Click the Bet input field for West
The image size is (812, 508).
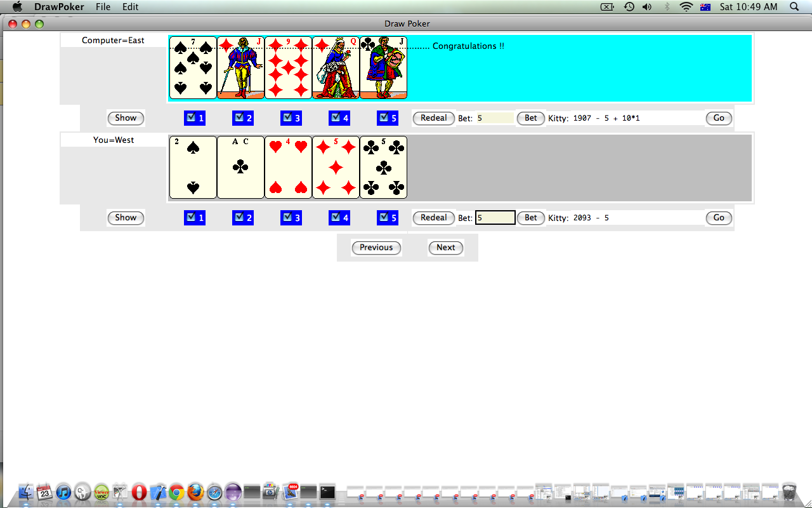(x=495, y=218)
